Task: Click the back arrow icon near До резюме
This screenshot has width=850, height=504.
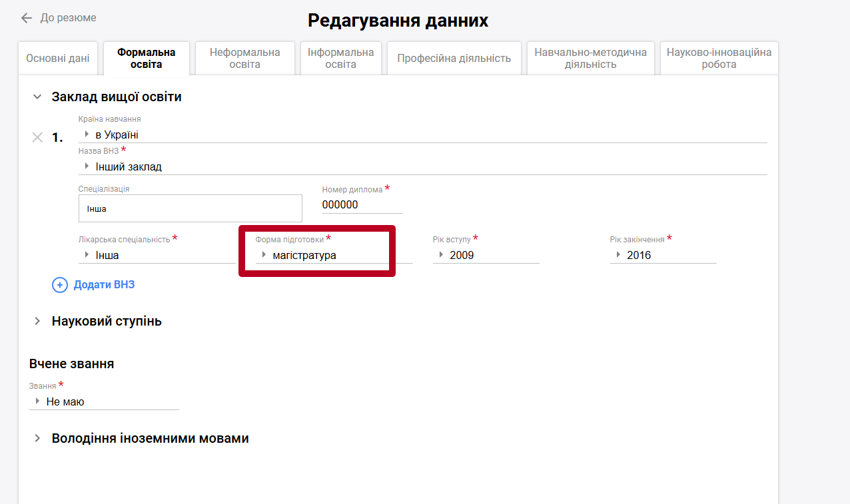Action: (x=27, y=18)
